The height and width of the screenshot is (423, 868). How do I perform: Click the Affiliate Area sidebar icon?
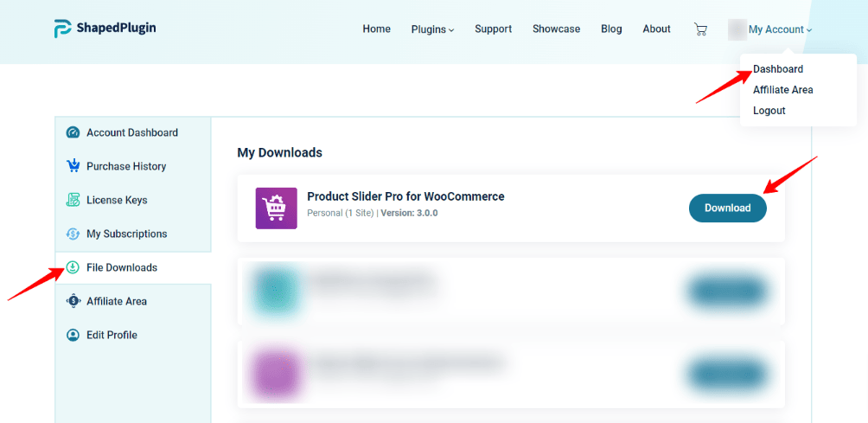click(x=73, y=301)
